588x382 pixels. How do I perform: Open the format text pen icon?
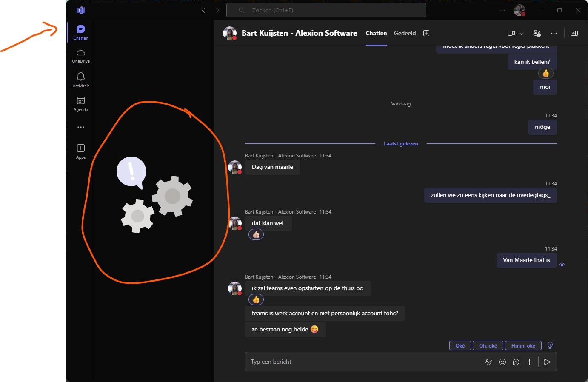pos(489,362)
